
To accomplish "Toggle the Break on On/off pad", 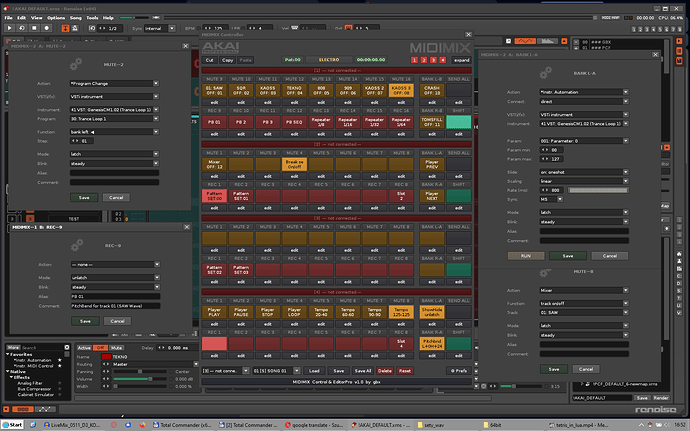I will click(294, 164).
